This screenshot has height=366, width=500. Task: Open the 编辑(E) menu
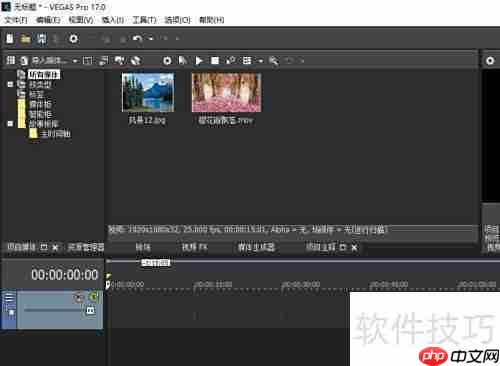(48, 20)
